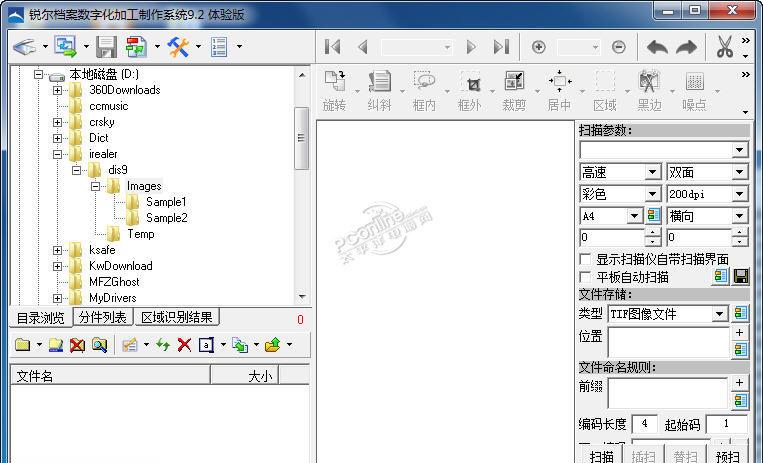Viewport: 763px width, 463px height.
Task: Click the save scan parameters floppy icon
Action: [741, 277]
